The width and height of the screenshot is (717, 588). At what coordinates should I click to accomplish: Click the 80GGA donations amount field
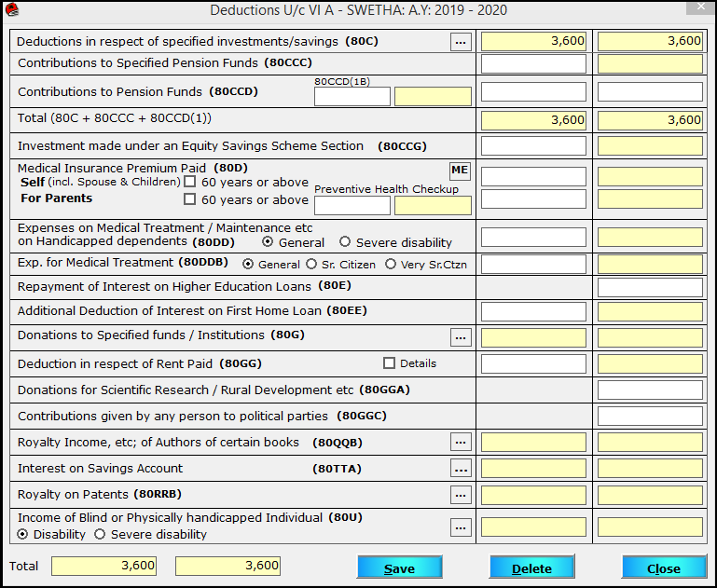(650, 390)
